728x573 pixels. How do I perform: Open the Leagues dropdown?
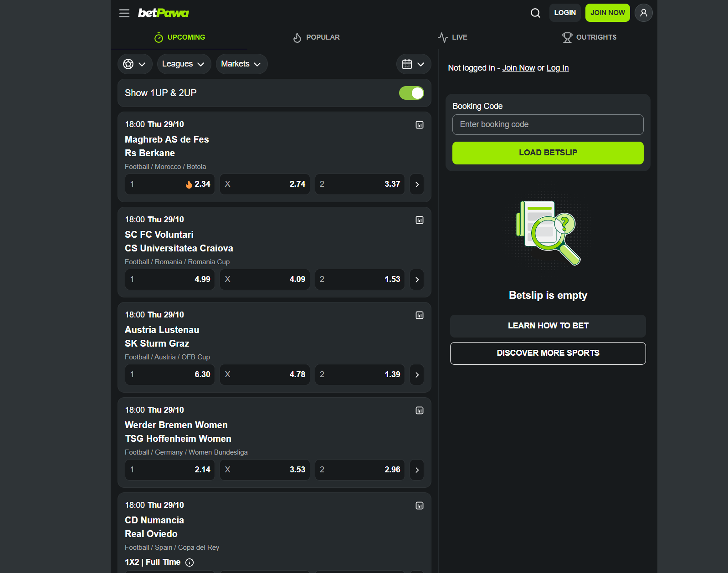[x=184, y=64]
